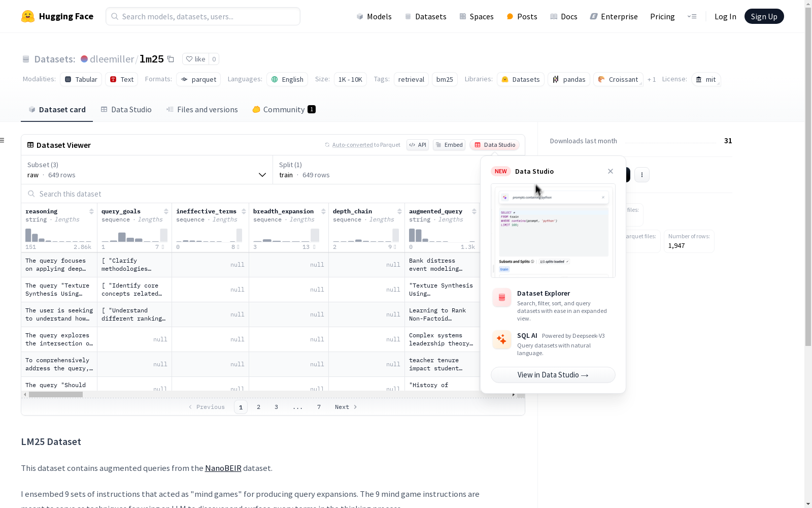Focus the Search models, datasets, users field

coord(203,16)
